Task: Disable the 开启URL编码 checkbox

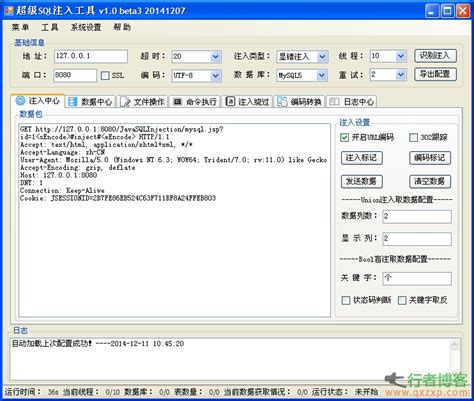Action: click(344, 137)
